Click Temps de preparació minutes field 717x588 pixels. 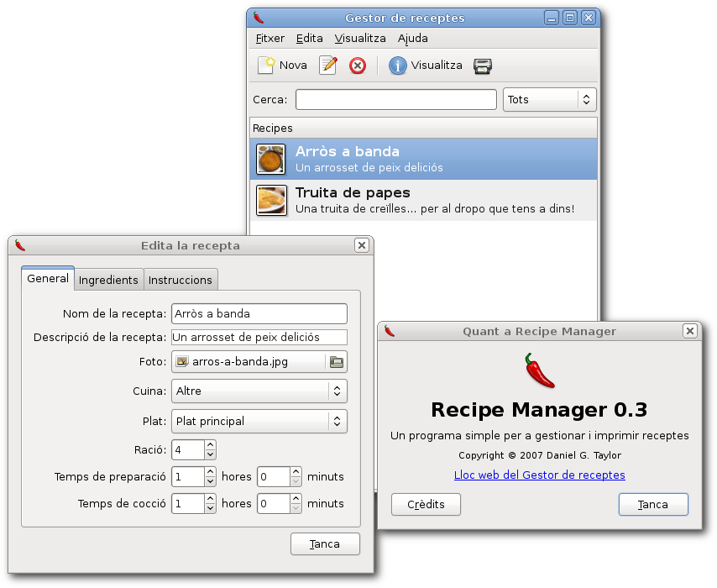[x=274, y=476]
